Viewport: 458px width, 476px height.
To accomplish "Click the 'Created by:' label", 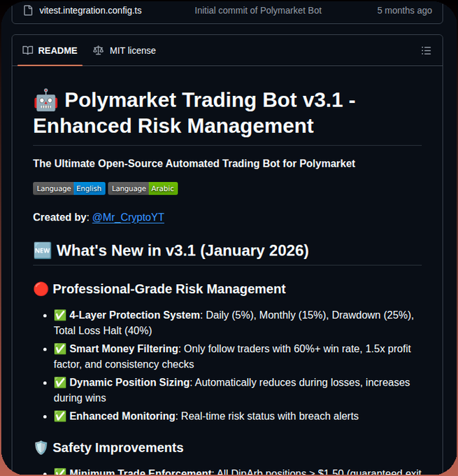I will click(61, 218).
